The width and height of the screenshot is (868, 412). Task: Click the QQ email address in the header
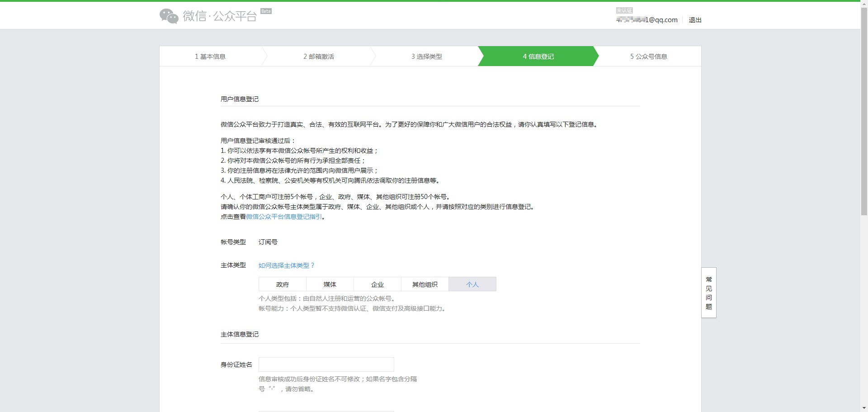646,19
